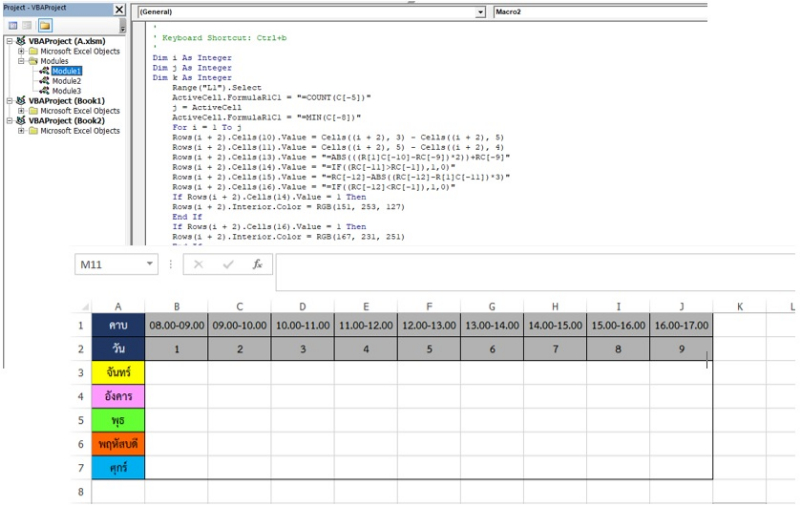Select VBAProject (Book1) in project tree
The height and width of the screenshot is (506, 800).
(x=66, y=100)
